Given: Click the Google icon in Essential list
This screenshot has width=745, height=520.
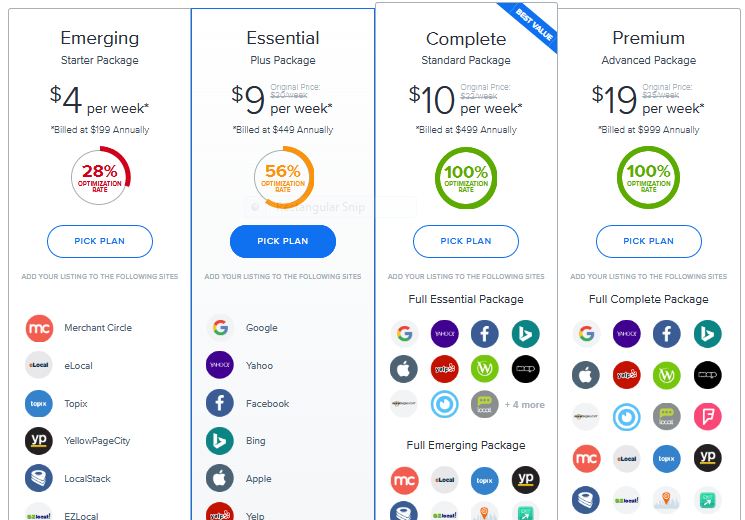Looking at the screenshot, I should [x=220, y=327].
